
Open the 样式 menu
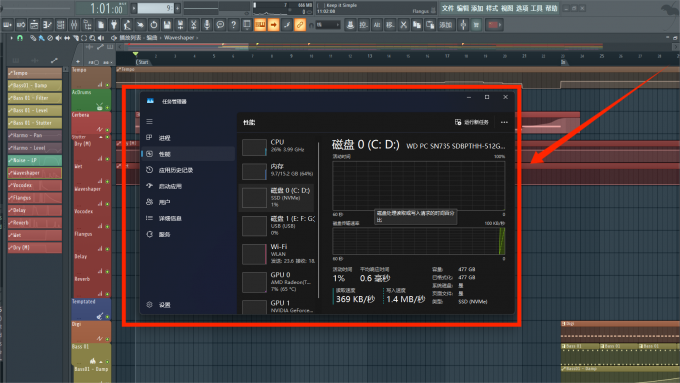(492, 8)
